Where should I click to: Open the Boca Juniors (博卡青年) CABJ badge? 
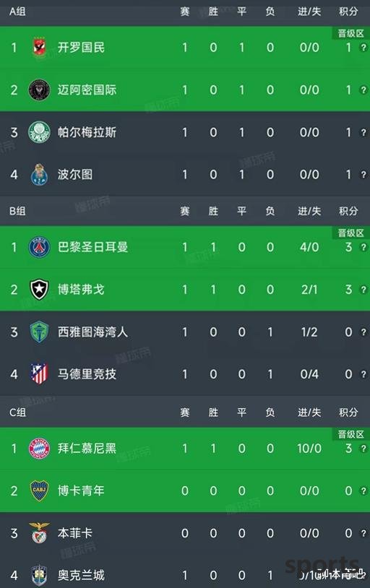[39, 490]
